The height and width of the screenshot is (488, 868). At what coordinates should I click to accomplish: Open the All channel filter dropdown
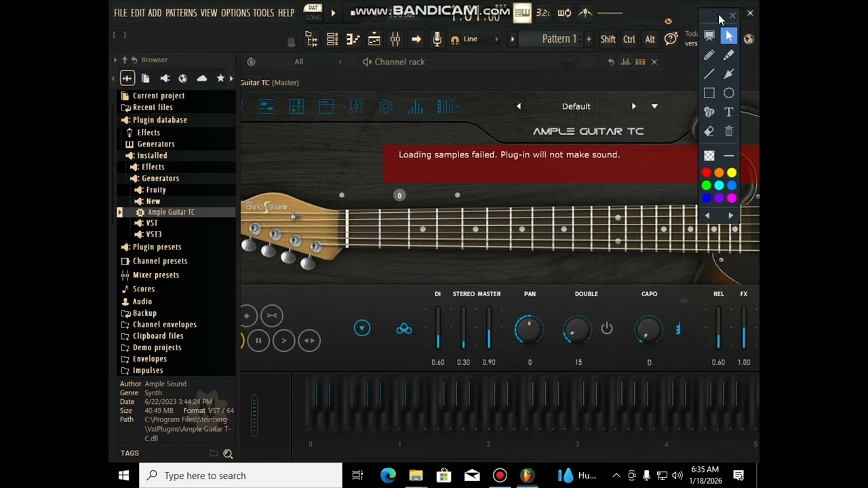tap(317, 62)
